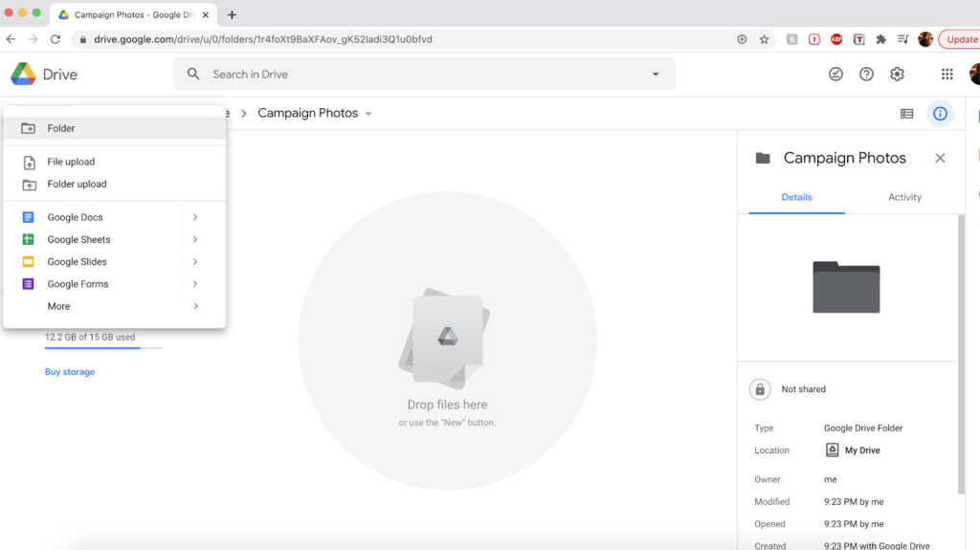980x550 pixels.
Task: Click the install app plus icon in address bar
Action: click(x=742, y=39)
